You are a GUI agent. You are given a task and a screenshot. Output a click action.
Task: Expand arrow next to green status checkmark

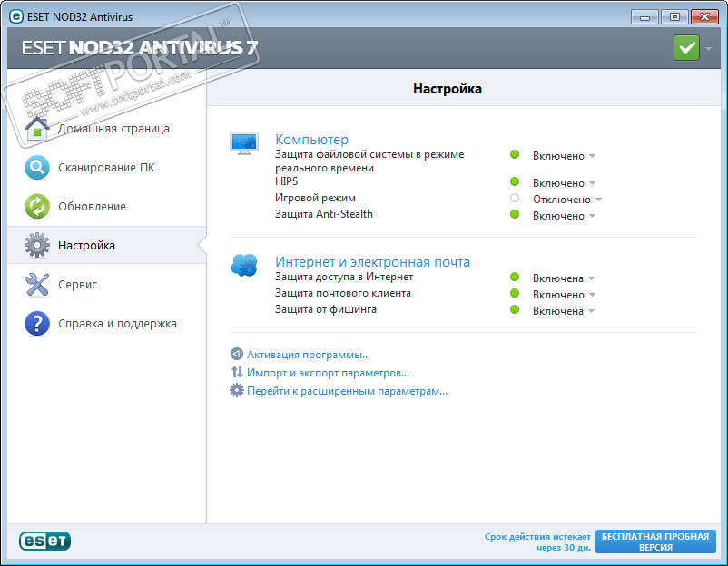(708, 48)
